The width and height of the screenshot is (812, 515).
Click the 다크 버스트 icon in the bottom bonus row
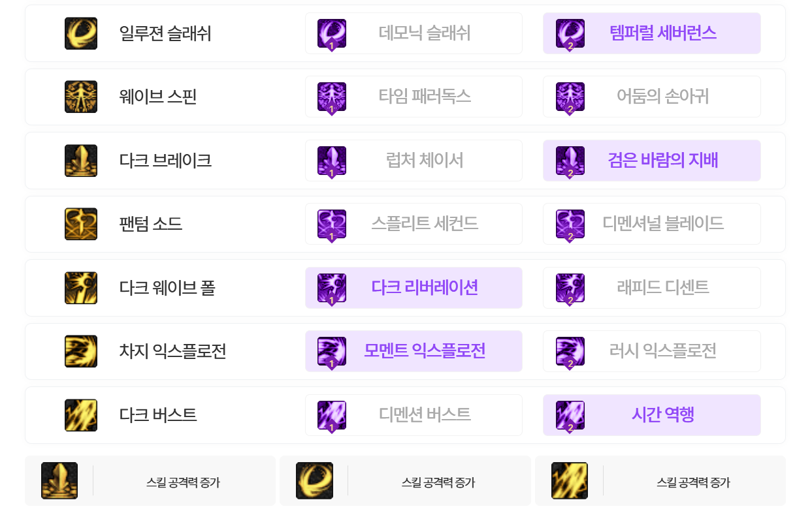tap(570, 481)
